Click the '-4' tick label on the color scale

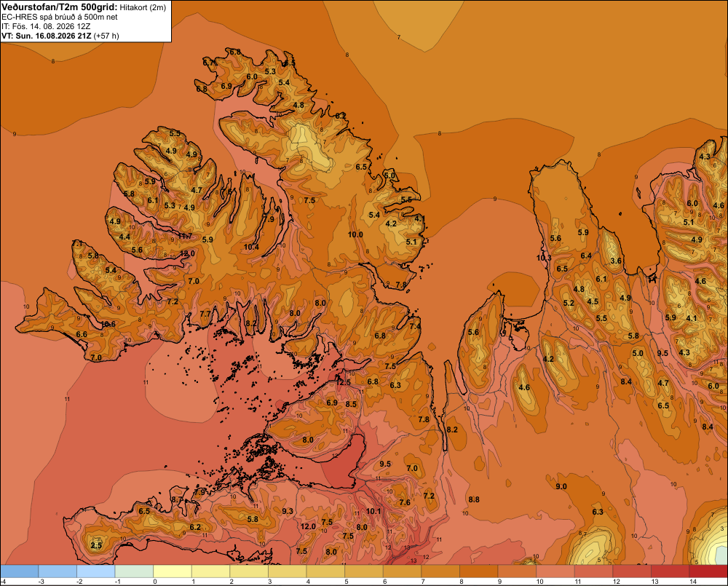(3, 582)
